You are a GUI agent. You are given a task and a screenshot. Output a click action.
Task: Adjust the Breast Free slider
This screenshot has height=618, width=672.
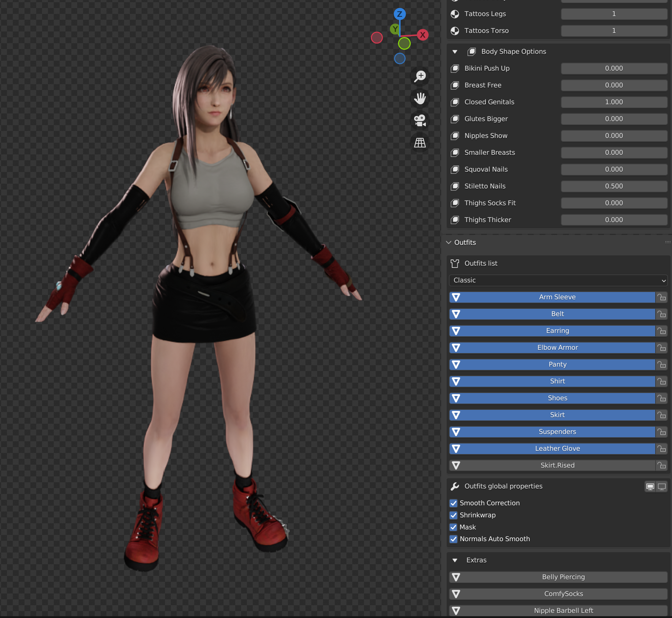pos(614,85)
